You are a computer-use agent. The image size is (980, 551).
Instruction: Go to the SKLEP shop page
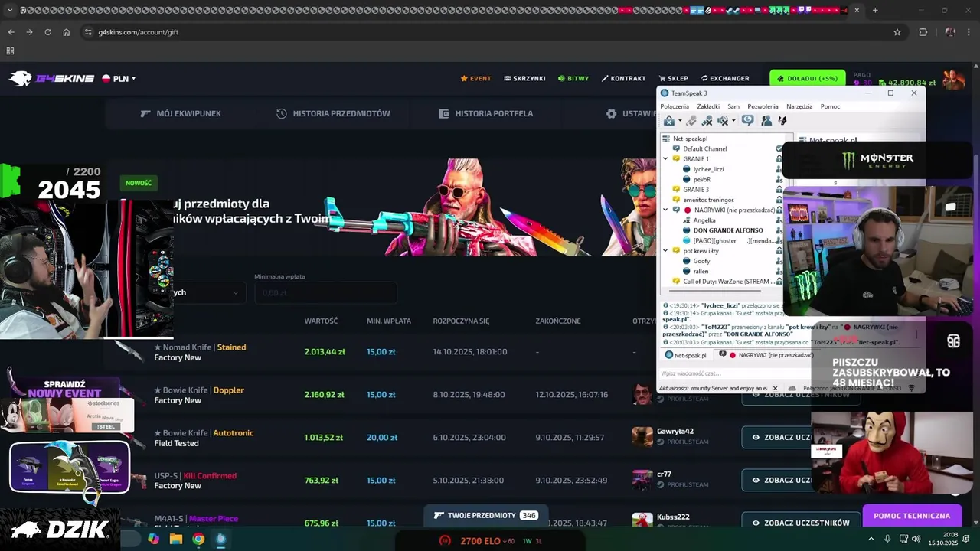tap(673, 78)
